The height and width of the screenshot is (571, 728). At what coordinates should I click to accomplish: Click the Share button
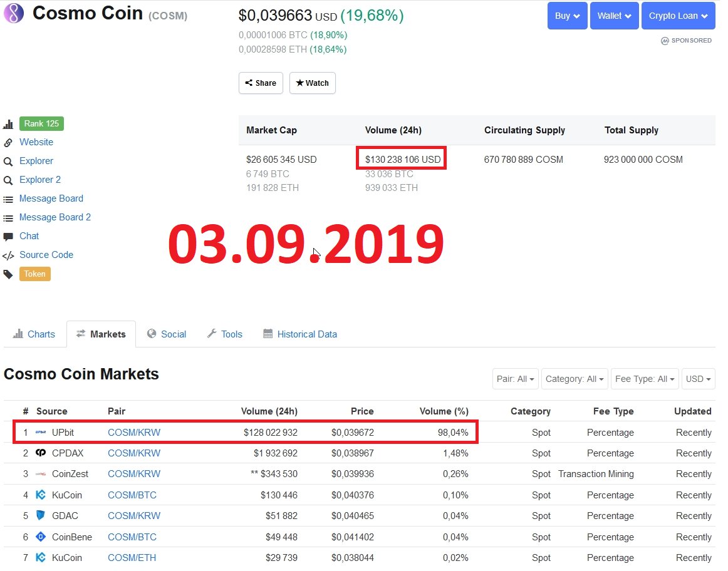[x=261, y=83]
